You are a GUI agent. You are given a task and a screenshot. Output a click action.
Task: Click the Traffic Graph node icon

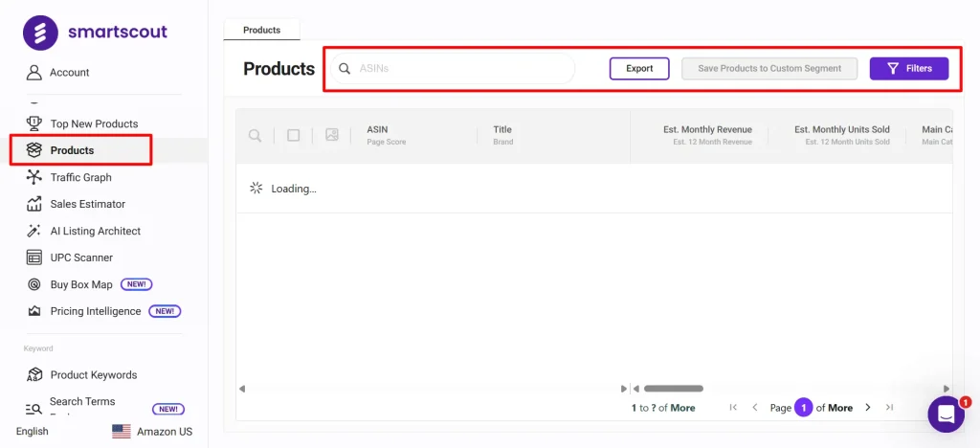(33, 177)
